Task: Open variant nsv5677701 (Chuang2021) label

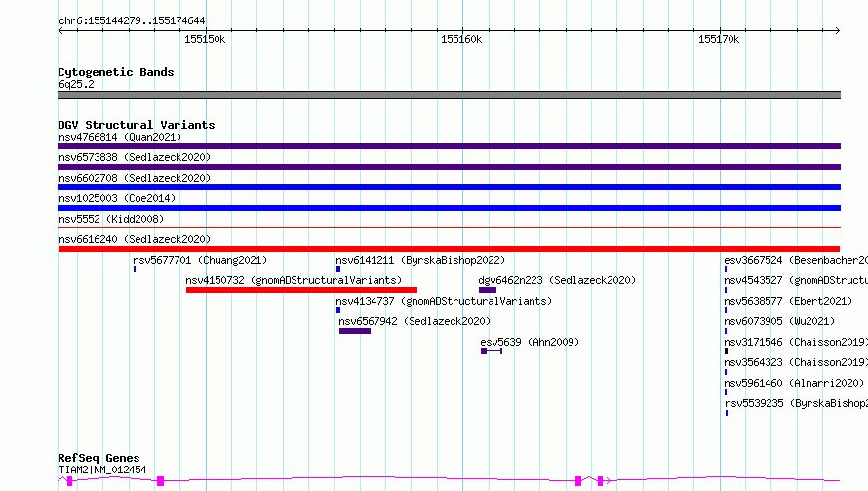Action: 200,260
